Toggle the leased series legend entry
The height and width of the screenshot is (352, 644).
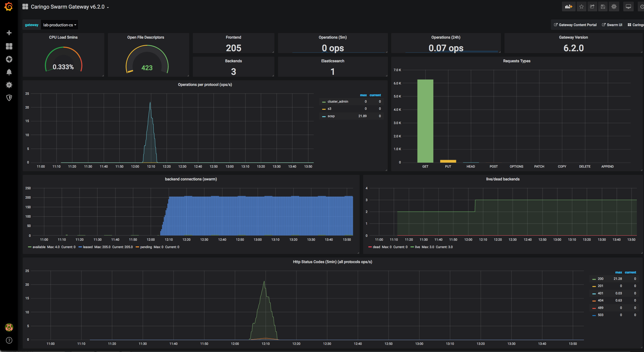87,247
